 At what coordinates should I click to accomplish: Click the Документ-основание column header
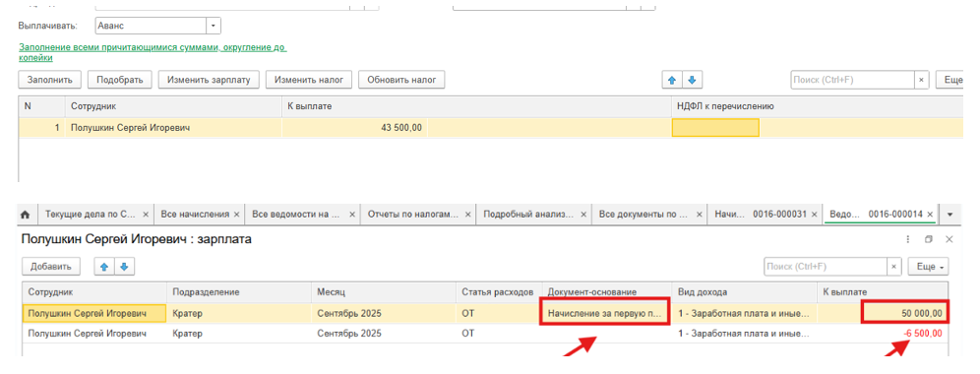(607, 292)
